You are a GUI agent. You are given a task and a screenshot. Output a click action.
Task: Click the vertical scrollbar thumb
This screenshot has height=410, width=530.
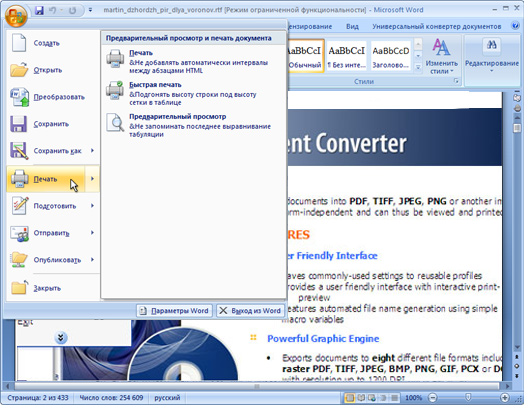pos(517,128)
